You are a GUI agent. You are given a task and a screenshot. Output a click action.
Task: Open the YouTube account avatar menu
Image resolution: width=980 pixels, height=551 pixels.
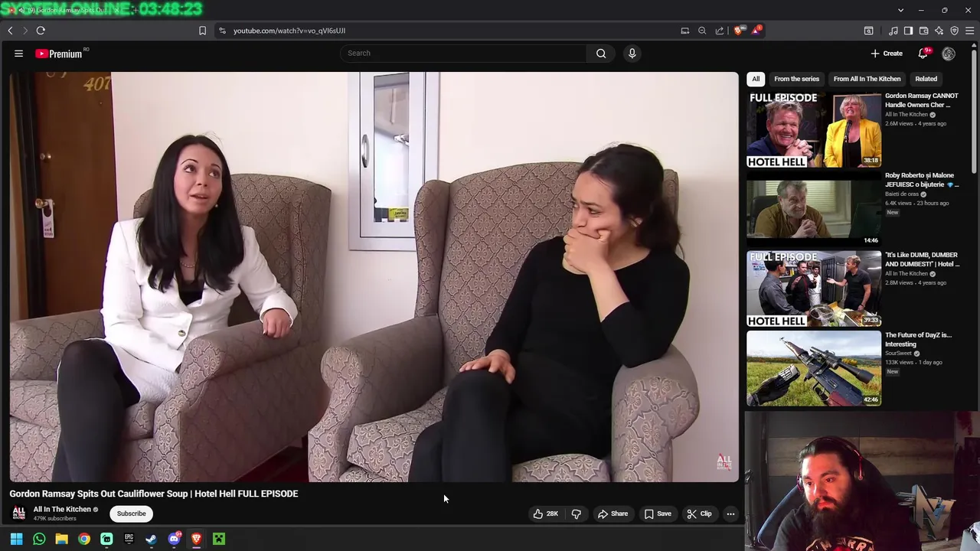[x=949, y=54]
